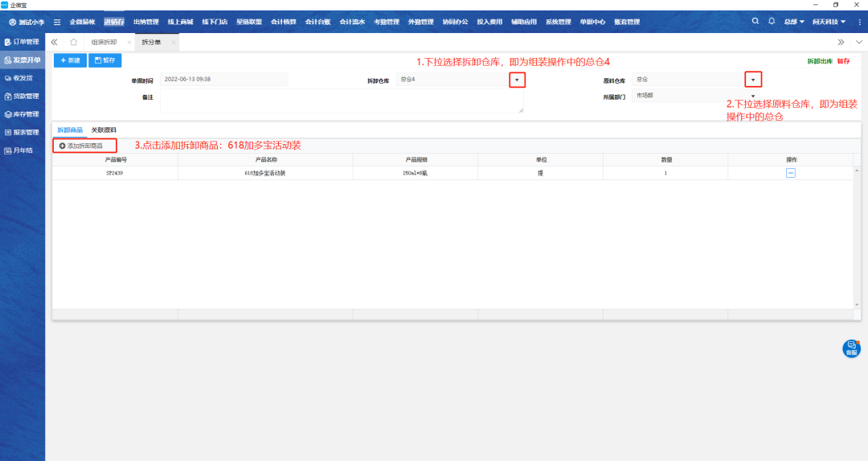Collapse tabs with the double-left arrow icon
This screenshot has height=461, width=868.
(x=54, y=42)
